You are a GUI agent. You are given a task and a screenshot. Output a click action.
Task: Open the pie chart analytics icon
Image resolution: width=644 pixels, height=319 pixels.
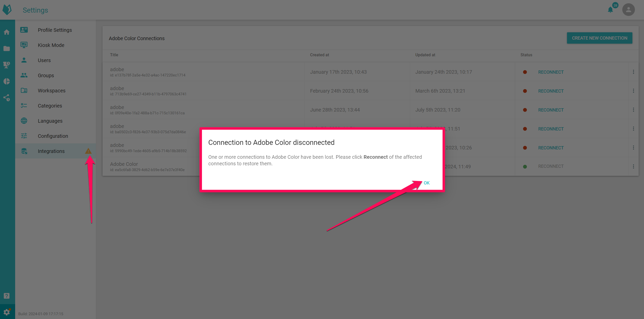[x=7, y=82]
